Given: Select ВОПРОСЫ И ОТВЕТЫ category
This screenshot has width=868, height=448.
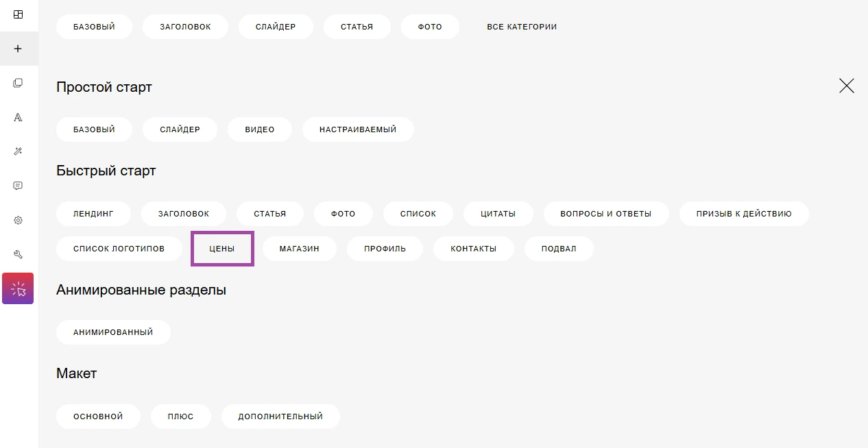Looking at the screenshot, I should [x=605, y=214].
